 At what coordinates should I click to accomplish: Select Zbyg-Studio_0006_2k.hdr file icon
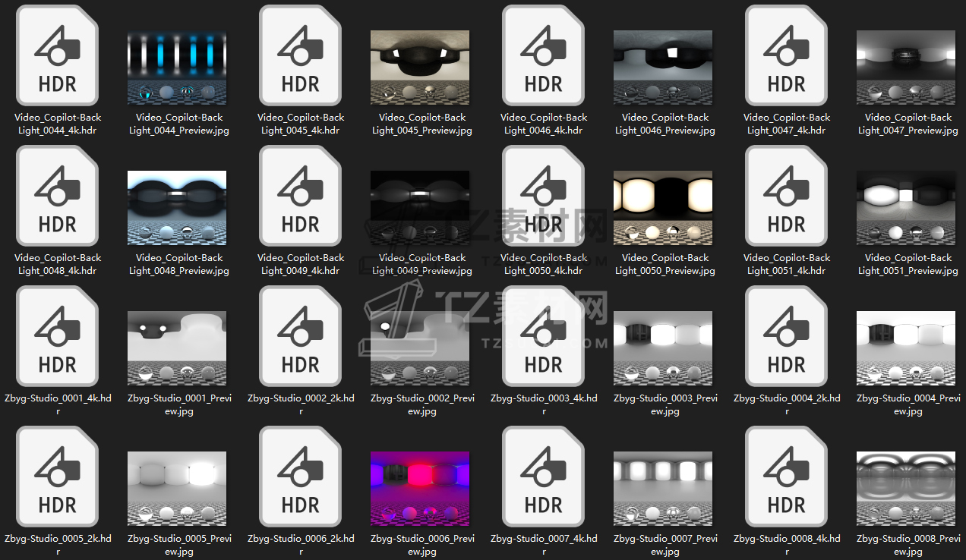301,477
